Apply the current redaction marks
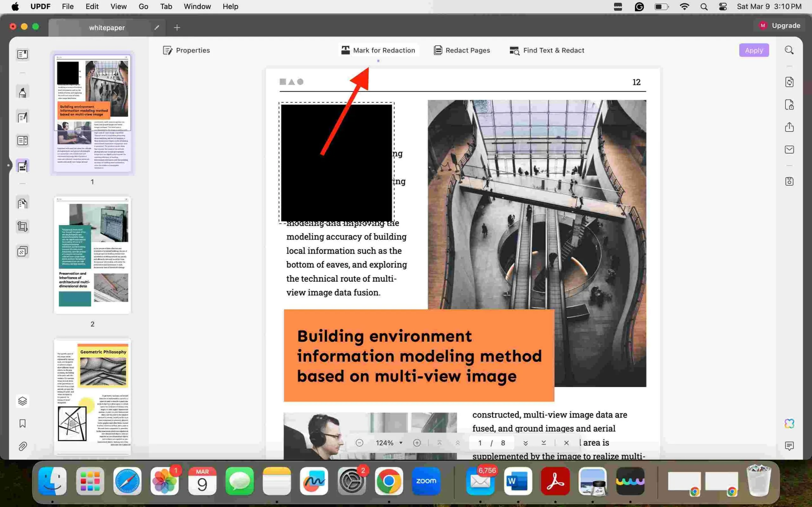The image size is (812, 507). (754, 50)
